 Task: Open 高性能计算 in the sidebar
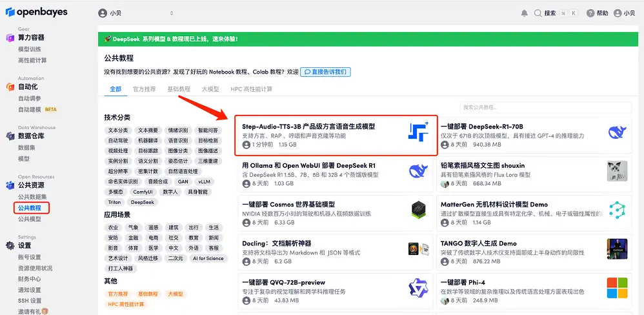32,60
